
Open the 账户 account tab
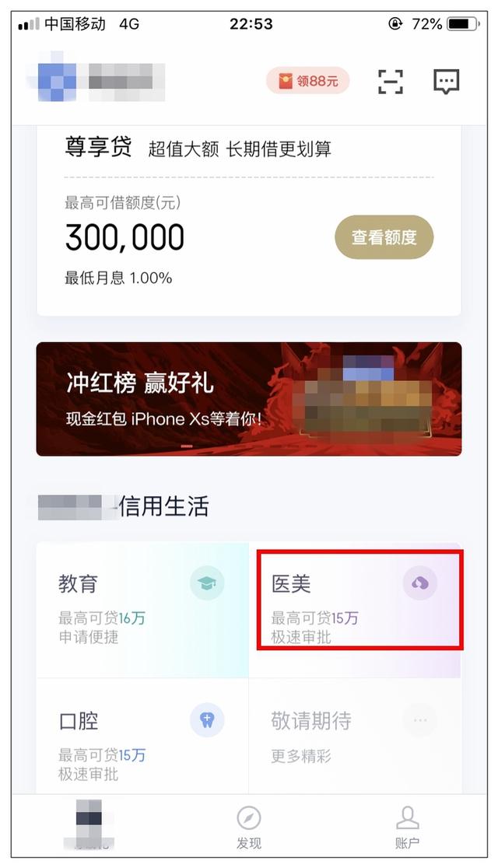(x=407, y=828)
